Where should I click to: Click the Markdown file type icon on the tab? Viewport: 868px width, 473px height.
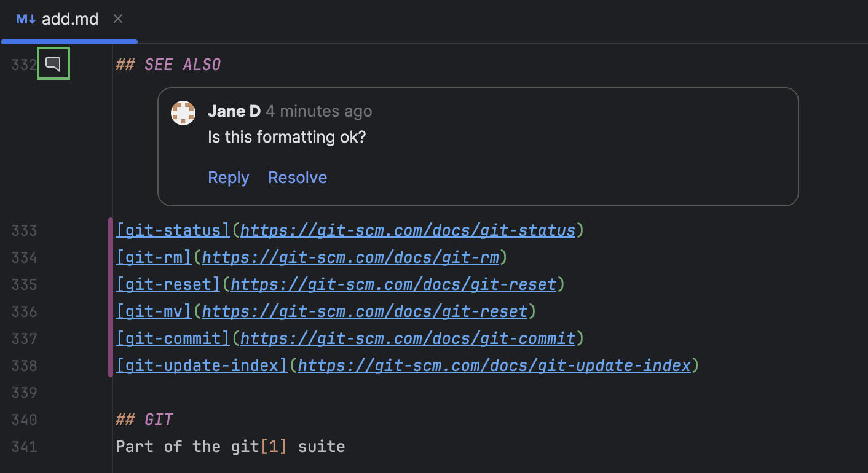(25, 19)
